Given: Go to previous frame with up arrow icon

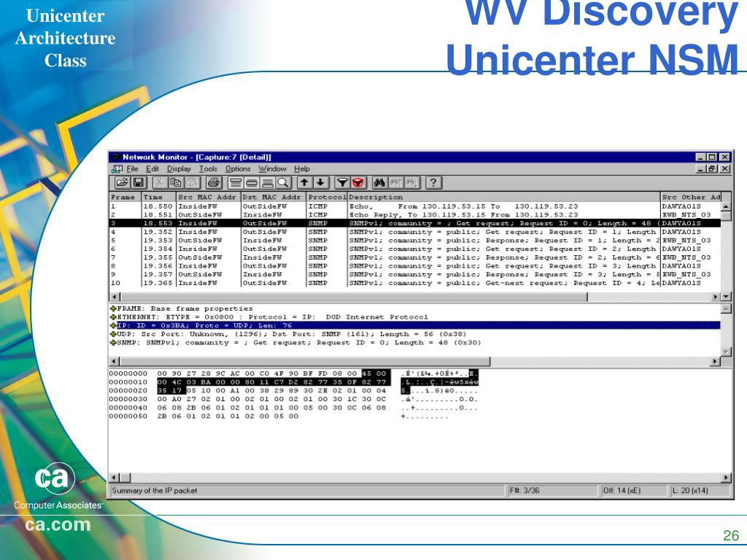Looking at the screenshot, I should tap(304, 183).
